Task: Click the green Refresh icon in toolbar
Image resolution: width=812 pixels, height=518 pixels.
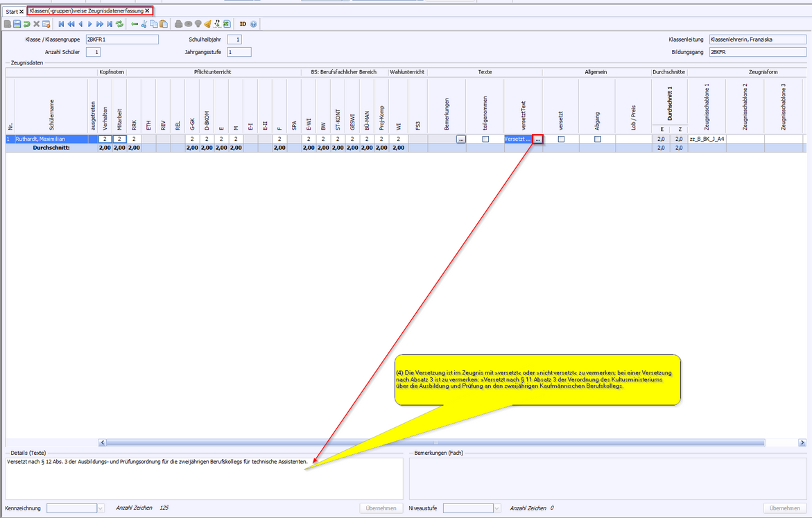Action: [120, 24]
